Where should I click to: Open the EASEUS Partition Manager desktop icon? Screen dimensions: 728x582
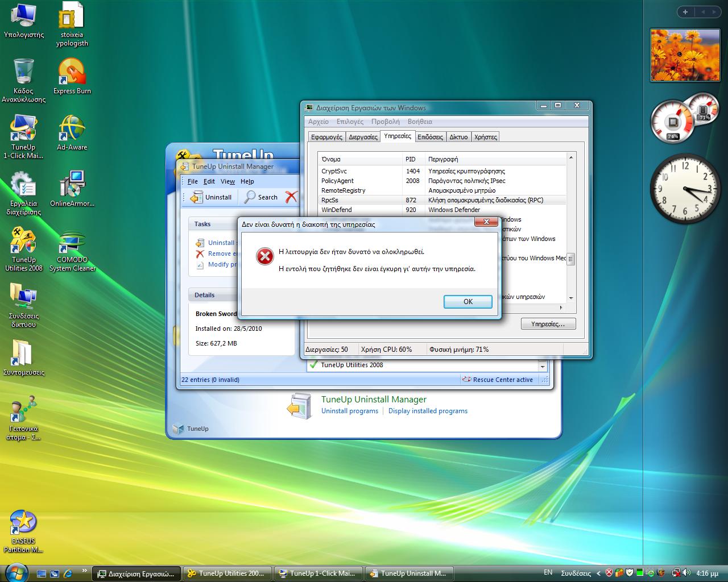pyautogui.click(x=23, y=531)
